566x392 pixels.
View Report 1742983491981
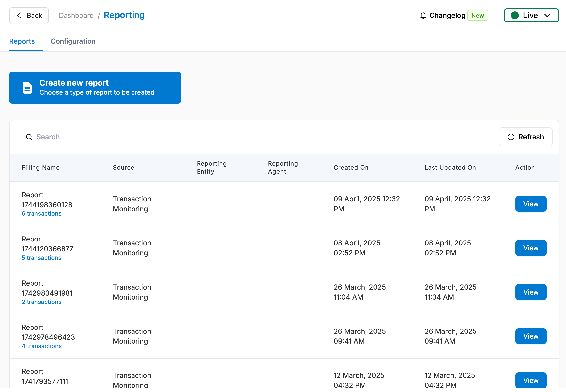point(531,292)
